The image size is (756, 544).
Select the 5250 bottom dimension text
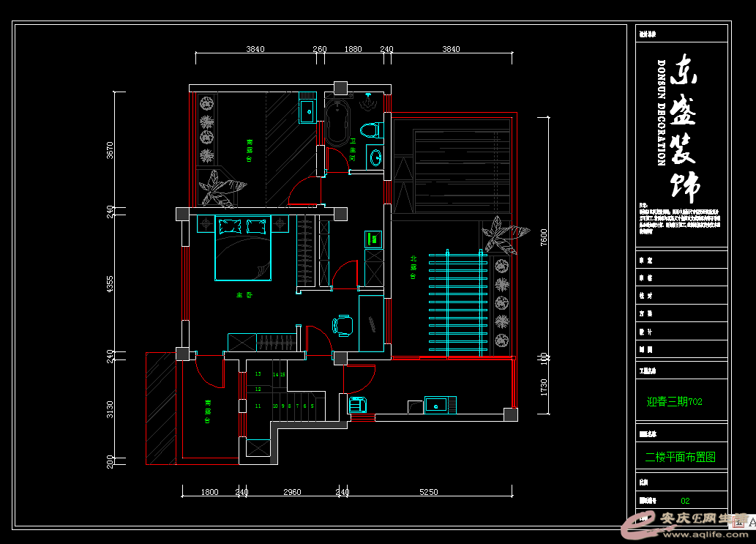click(x=429, y=492)
